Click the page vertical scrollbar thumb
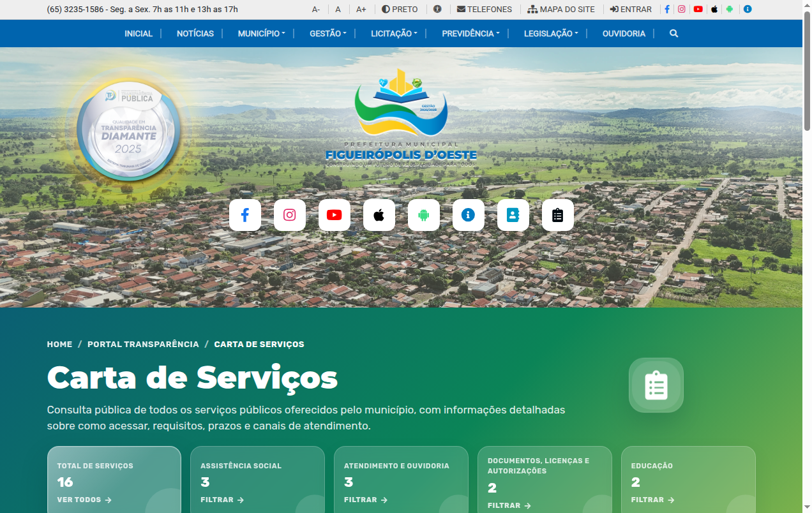 (x=807, y=71)
